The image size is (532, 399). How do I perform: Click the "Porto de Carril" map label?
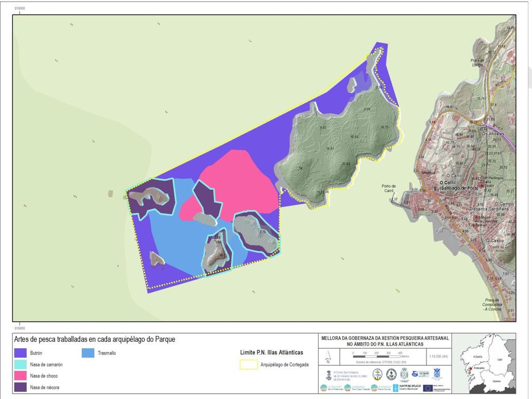[389, 188]
